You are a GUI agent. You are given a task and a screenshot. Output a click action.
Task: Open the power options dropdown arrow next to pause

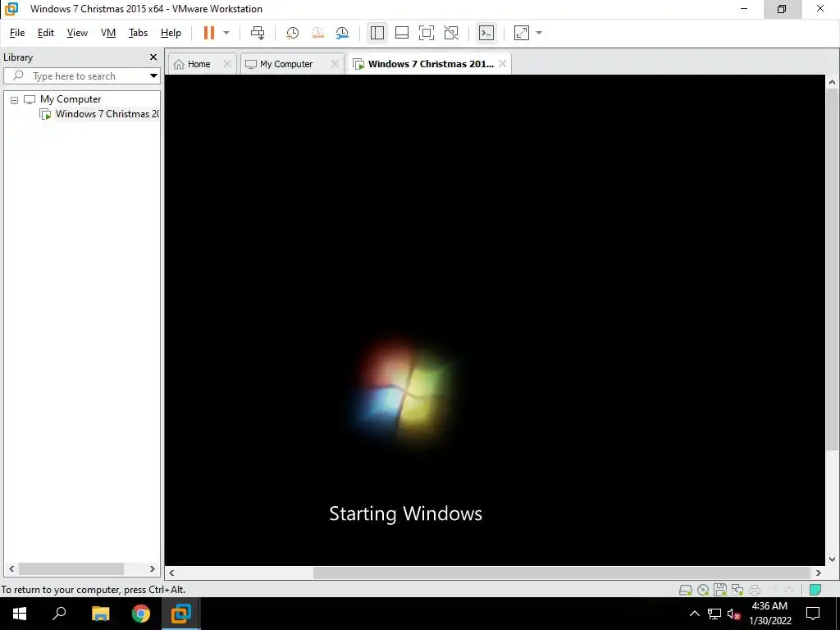click(x=226, y=33)
